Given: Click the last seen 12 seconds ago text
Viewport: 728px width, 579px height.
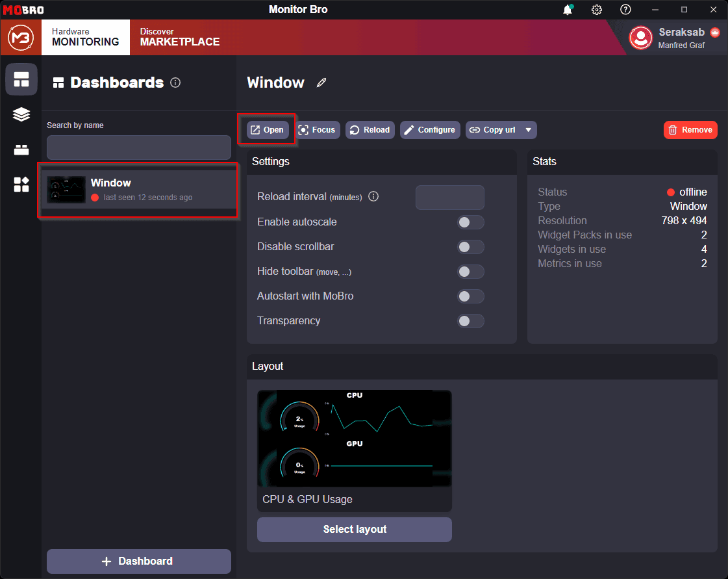Looking at the screenshot, I should pyautogui.click(x=147, y=198).
